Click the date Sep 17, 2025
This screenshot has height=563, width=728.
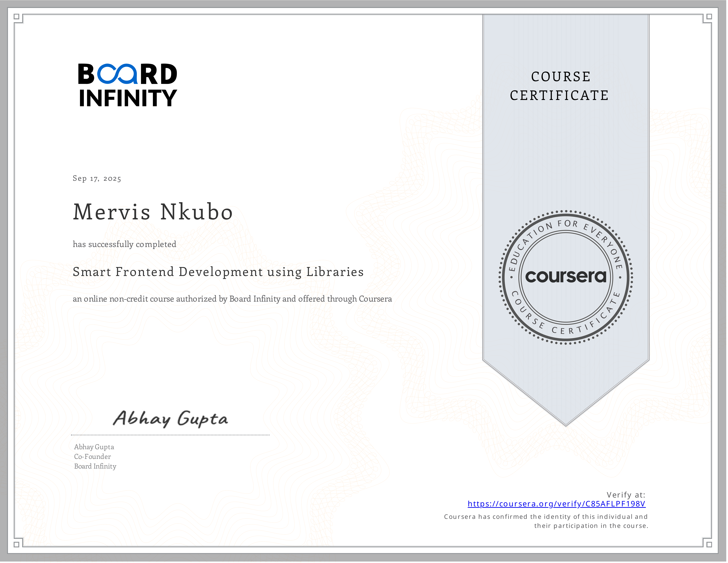tap(97, 179)
